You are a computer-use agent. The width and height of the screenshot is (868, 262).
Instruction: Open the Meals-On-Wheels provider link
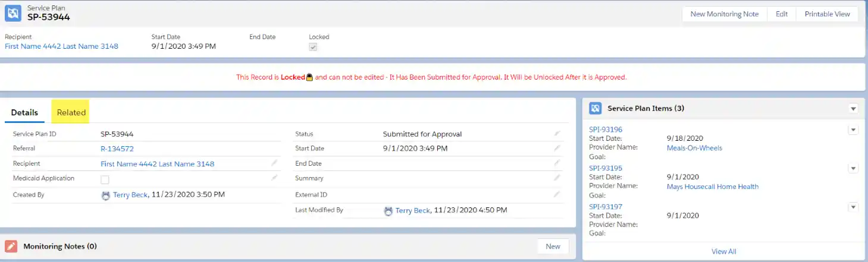click(694, 148)
